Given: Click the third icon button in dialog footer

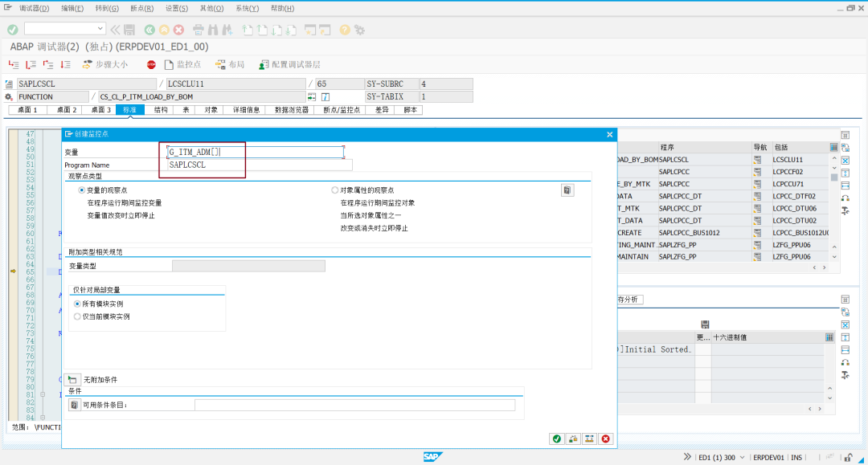Looking at the screenshot, I should click(x=590, y=439).
